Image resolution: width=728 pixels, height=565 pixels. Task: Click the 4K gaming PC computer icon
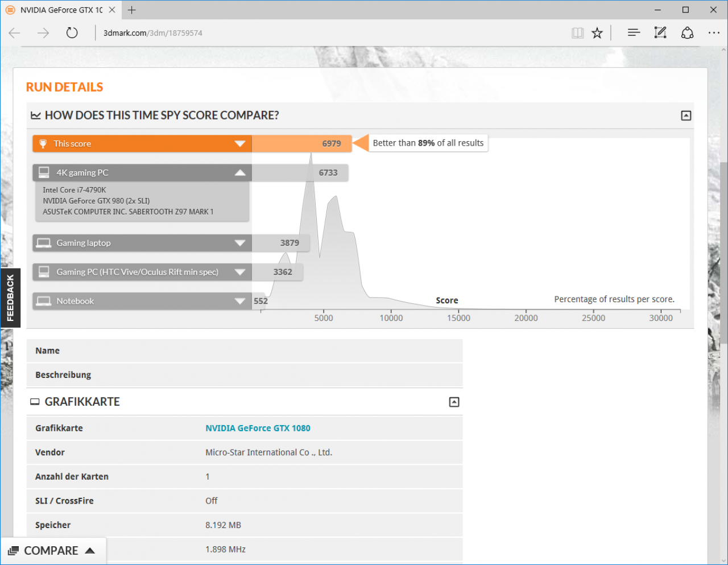tap(44, 172)
